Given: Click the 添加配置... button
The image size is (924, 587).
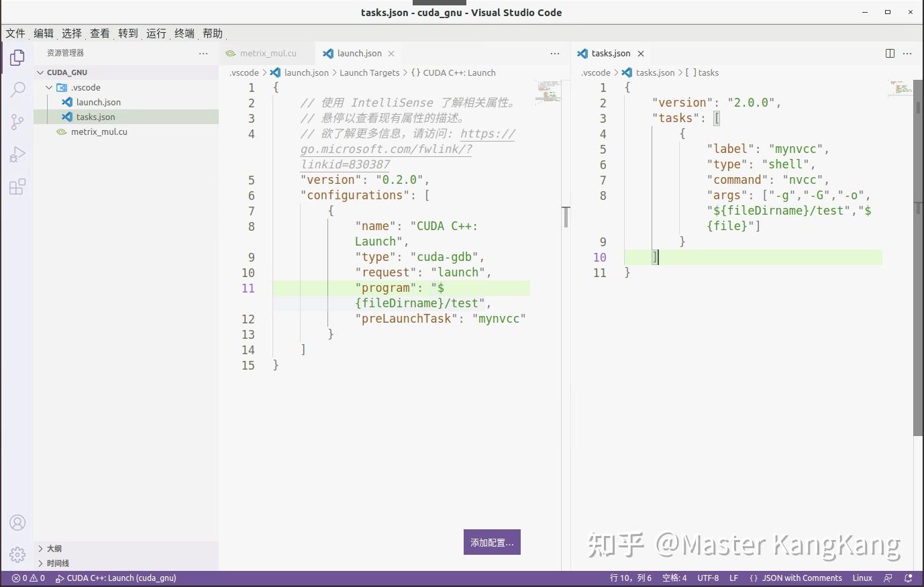Looking at the screenshot, I should 492,542.
